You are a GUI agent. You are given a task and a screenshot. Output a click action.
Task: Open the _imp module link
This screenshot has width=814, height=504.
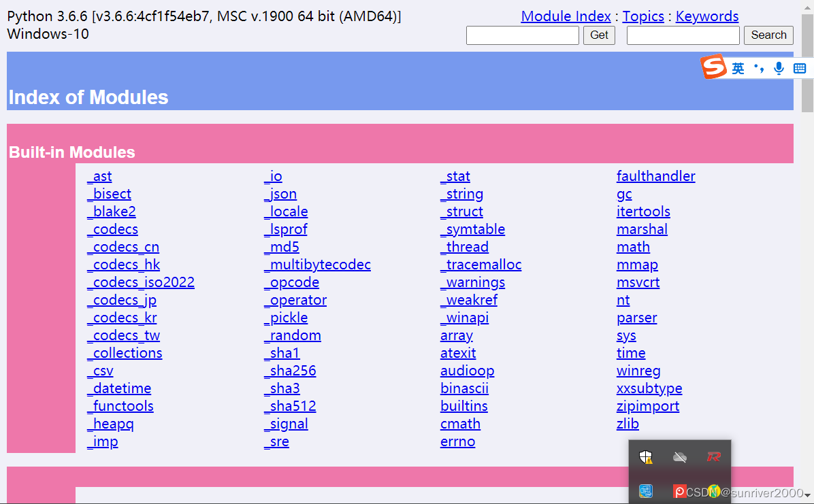click(x=102, y=441)
